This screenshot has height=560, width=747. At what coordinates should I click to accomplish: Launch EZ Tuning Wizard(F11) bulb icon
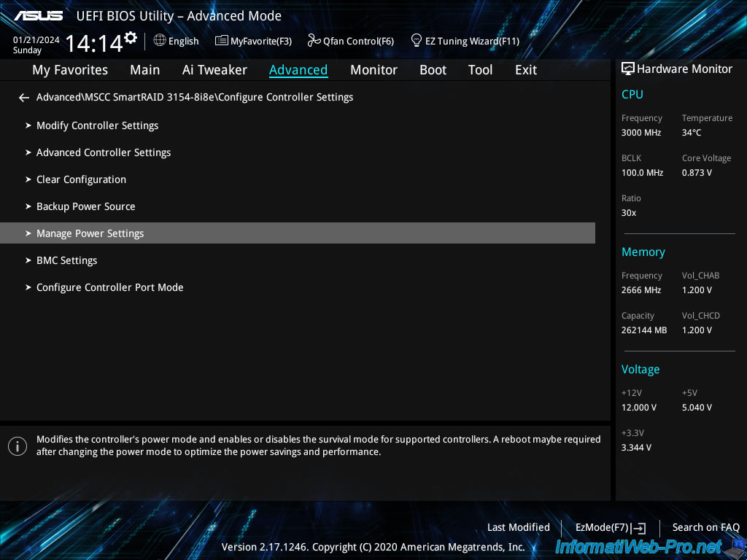click(x=417, y=41)
